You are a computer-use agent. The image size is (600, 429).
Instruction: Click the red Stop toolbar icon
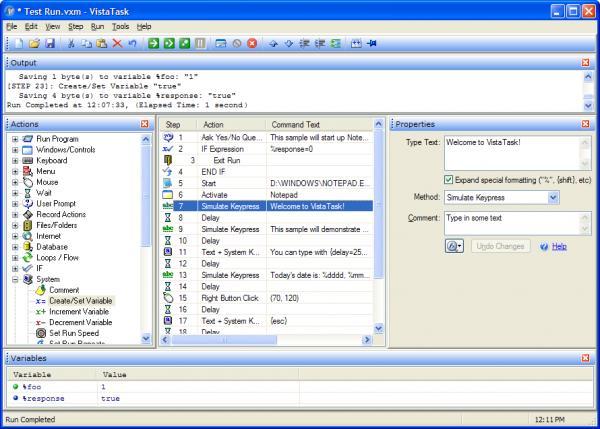click(x=252, y=44)
